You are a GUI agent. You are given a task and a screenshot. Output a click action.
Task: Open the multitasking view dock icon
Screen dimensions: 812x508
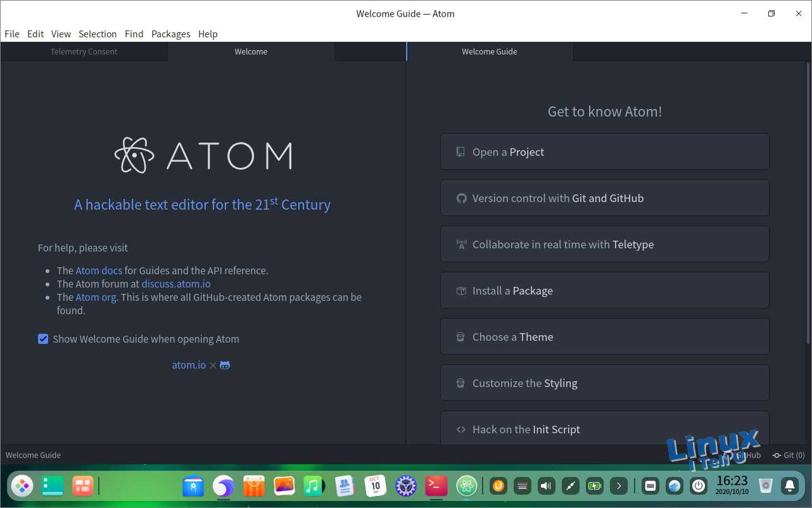coord(82,486)
